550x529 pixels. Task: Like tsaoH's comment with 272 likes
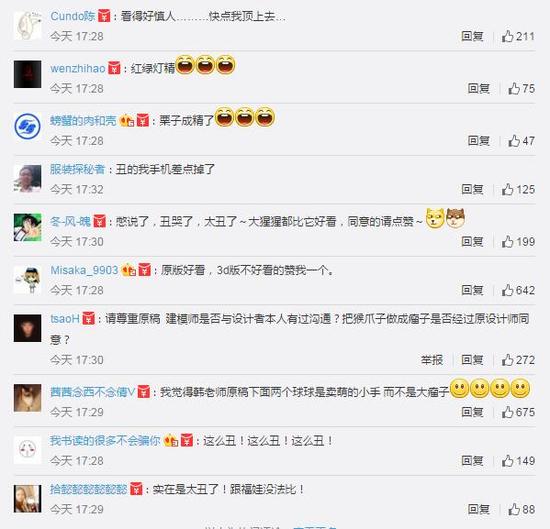coord(507,360)
